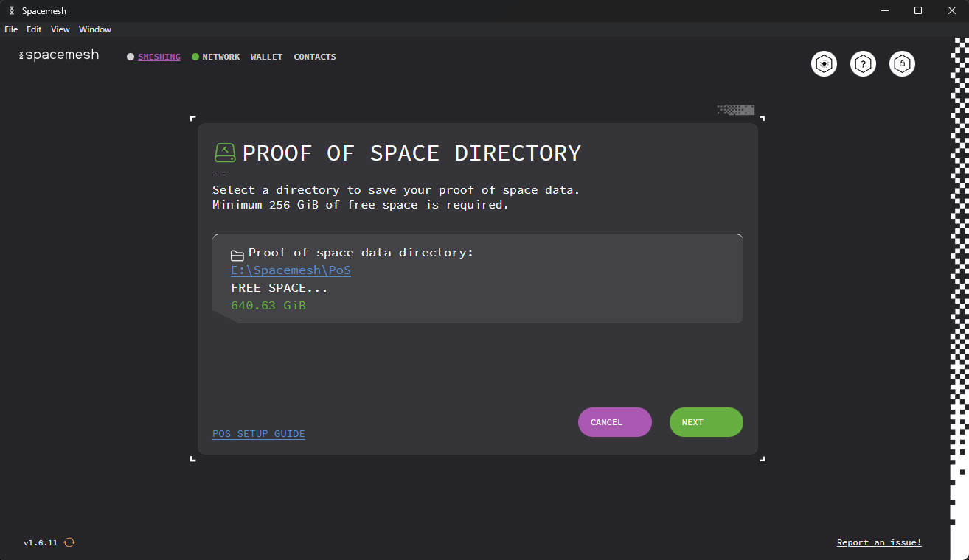Open the Edit menu

[34, 29]
